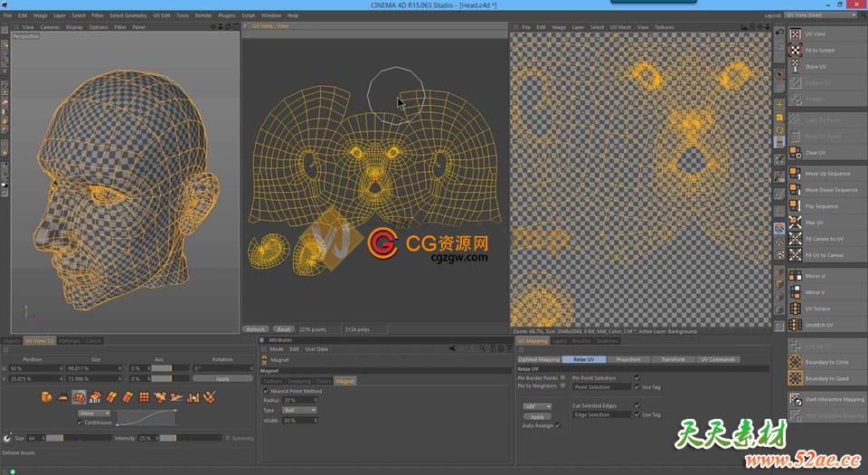The image size is (868, 475).
Task: Click Apply under Rotation
Action: pyautogui.click(x=222, y=379)
